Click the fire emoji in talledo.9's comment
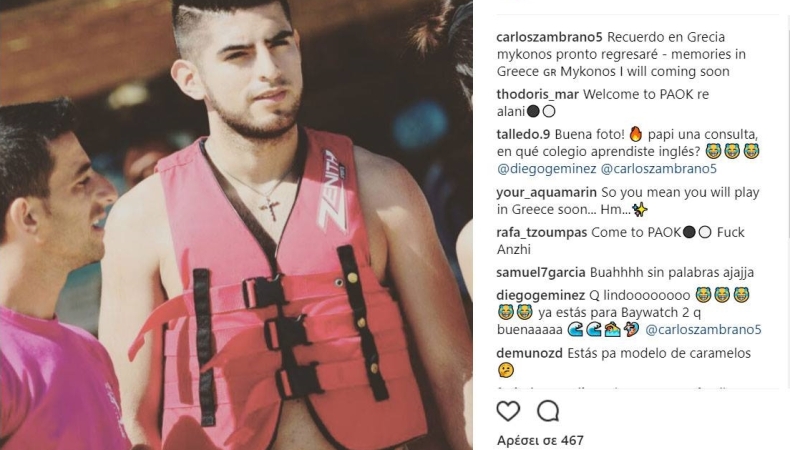This screenshot has width=790, height=450. (636, 134)
